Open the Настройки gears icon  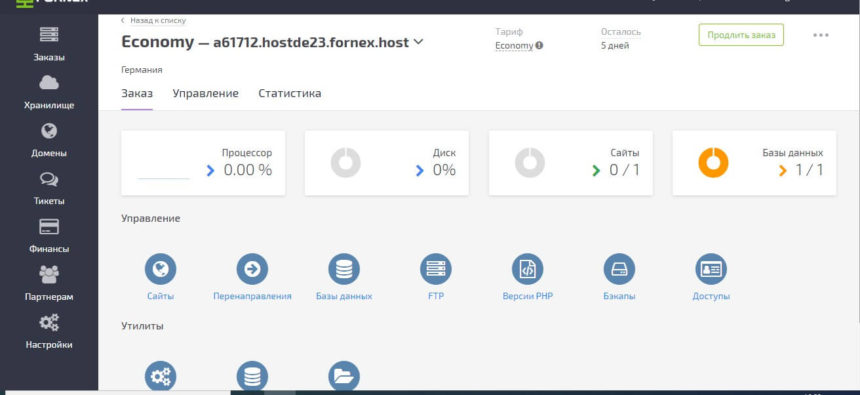(x=49, y=323)
